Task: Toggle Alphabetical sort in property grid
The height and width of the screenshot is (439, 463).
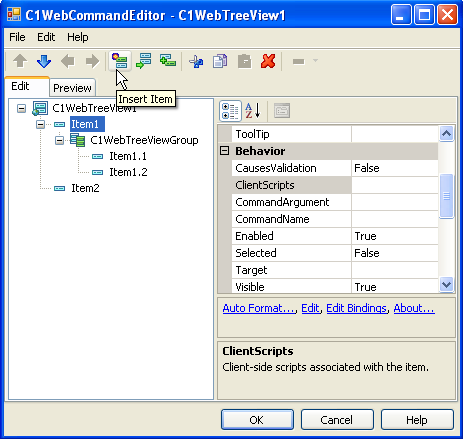Action: click(x=252, y=111)
